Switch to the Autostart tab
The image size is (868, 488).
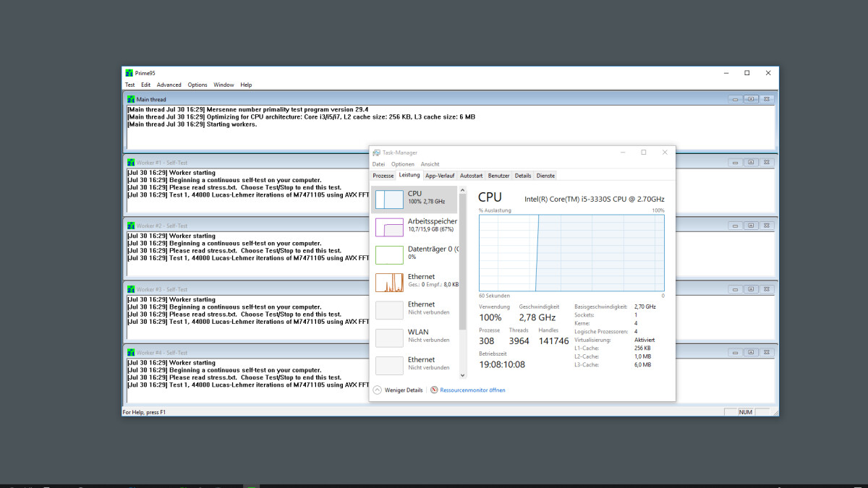[471, 176]
